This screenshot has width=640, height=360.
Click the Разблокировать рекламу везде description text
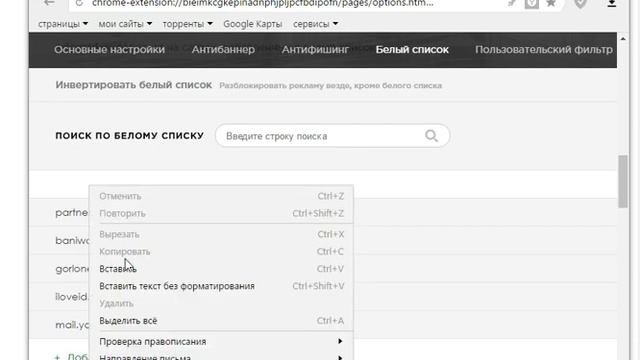coord(331,86)
